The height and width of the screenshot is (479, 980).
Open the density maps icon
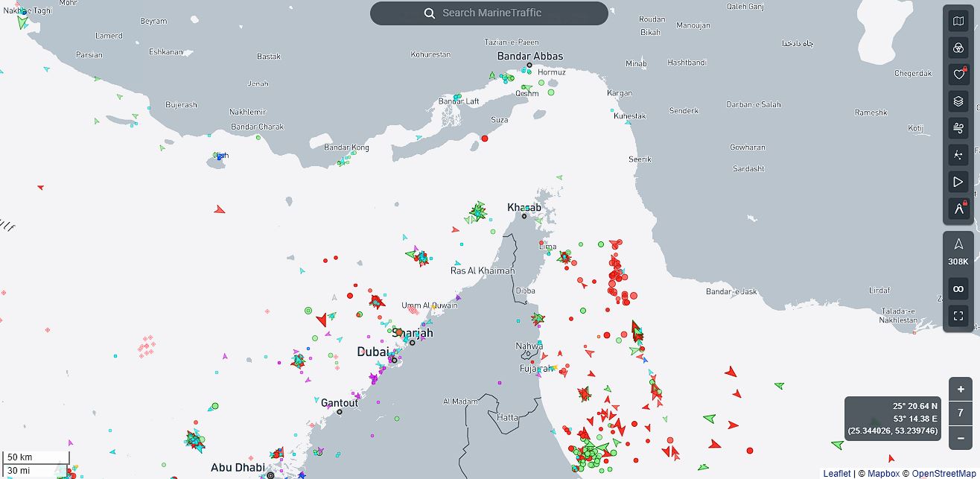[958, 155]
